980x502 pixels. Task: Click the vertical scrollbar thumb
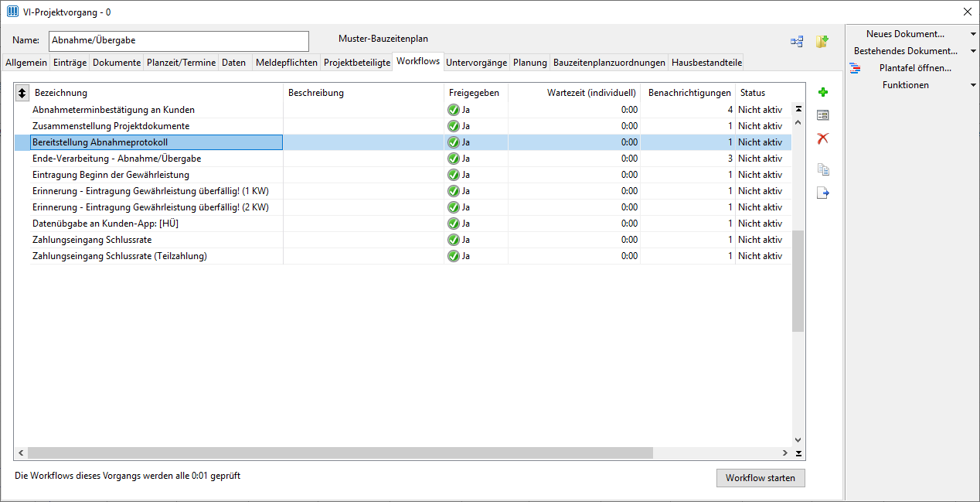tap(798, 281)
